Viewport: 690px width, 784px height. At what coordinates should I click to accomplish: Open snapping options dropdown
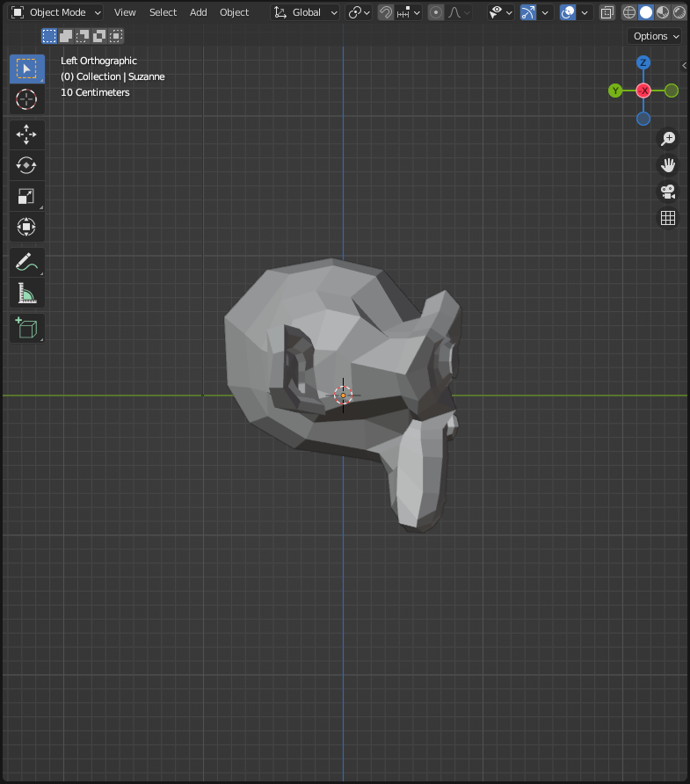[x=408, y=12]
